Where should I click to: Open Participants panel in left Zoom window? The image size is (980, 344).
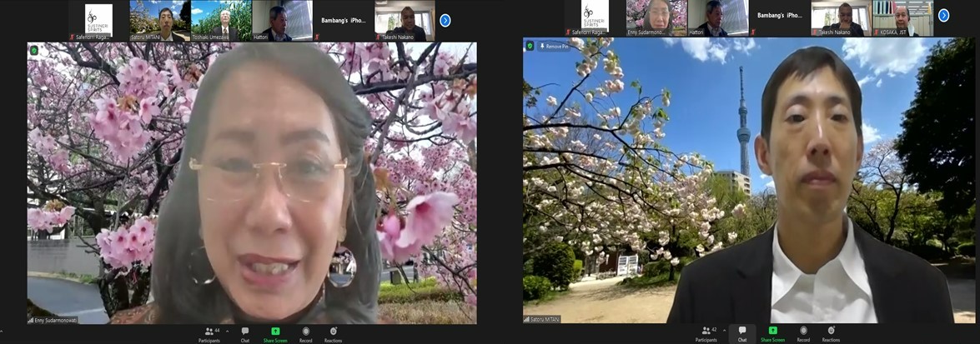209,335
